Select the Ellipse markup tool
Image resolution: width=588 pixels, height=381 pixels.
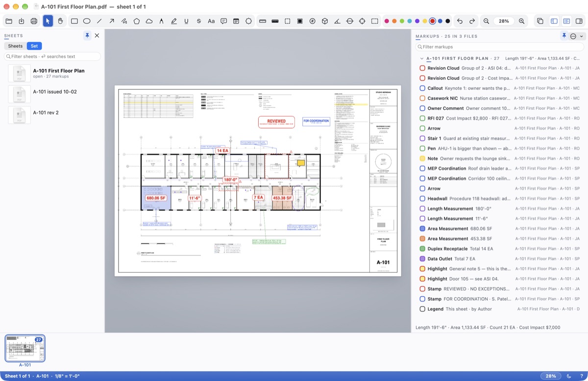point(87,21)
